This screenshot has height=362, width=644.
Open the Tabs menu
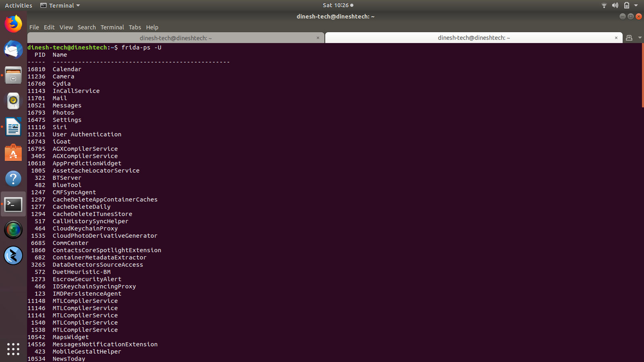point(135,27)
